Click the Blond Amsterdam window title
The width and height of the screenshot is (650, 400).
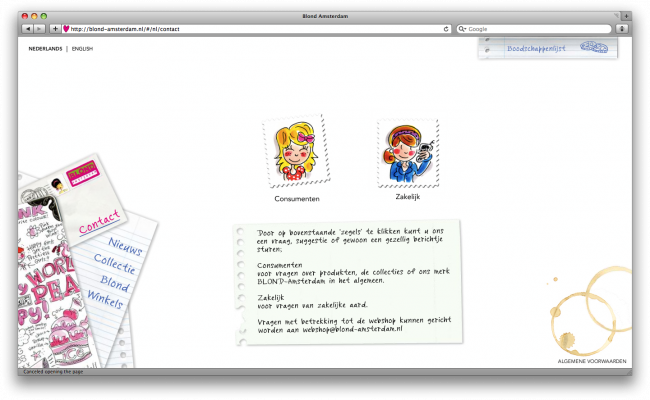(x=325, y=16)
